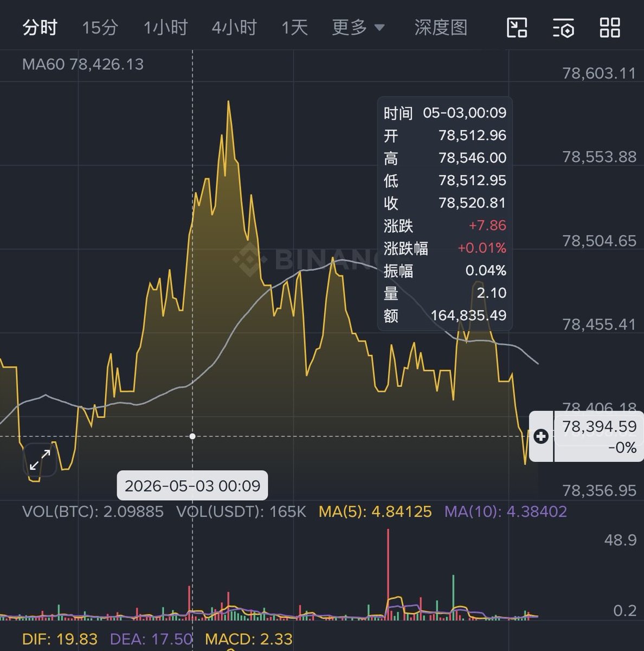644x651 pixels.
Task: Click the tallest red volume bar
Action: click(388, 574)
